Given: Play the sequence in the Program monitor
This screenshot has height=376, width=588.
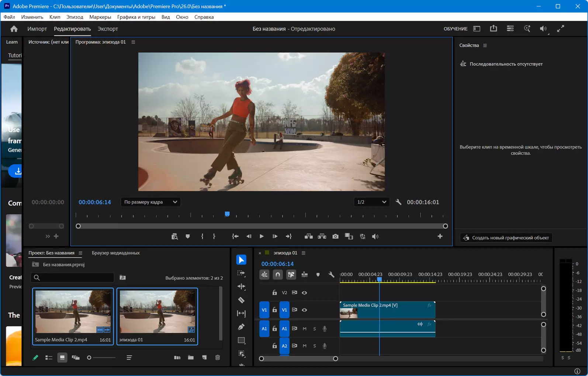Looking at the screenshot, I should 262,236.
